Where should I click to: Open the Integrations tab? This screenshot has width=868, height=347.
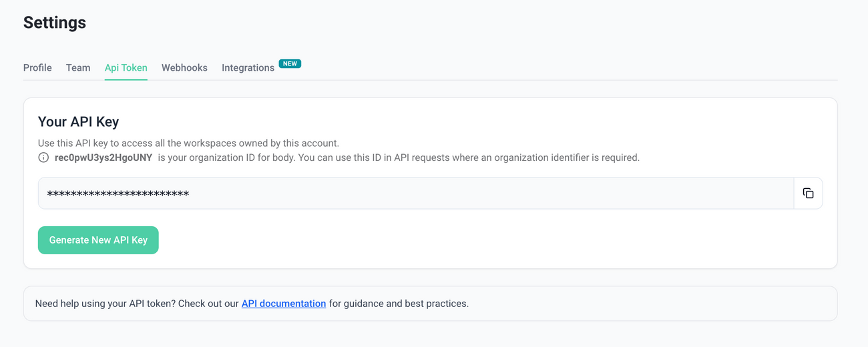pyautogui.click(x=248, y=68)
